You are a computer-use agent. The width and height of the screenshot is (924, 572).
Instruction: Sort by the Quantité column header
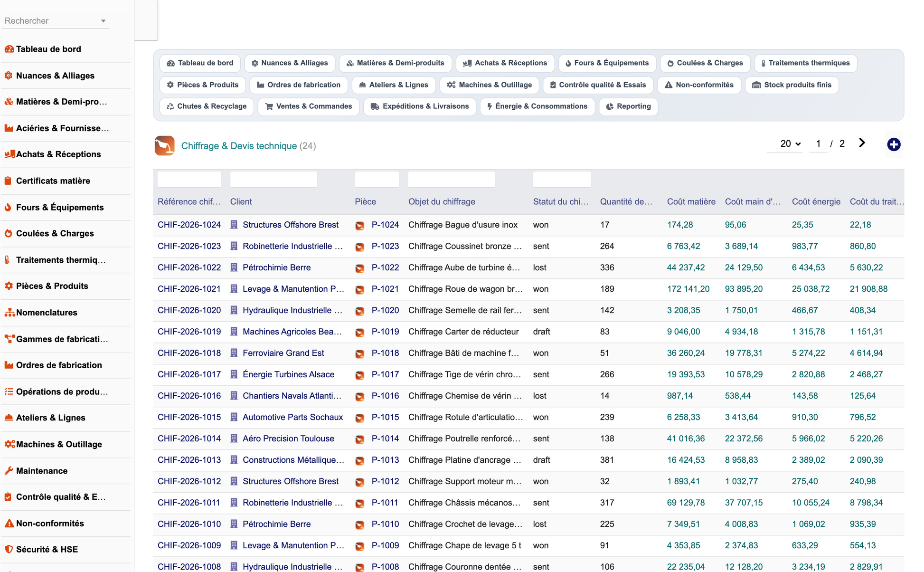[x=626, y=201]
